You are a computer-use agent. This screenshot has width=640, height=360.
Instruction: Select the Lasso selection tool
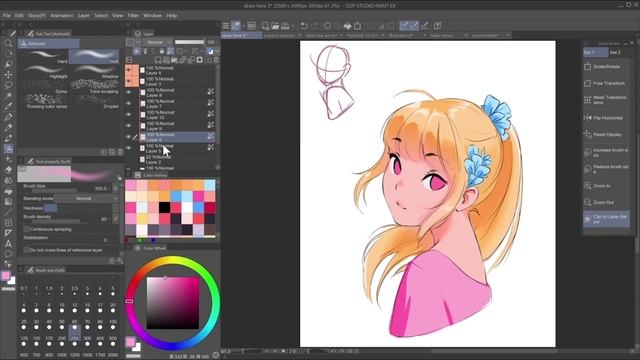pos(8,85)
